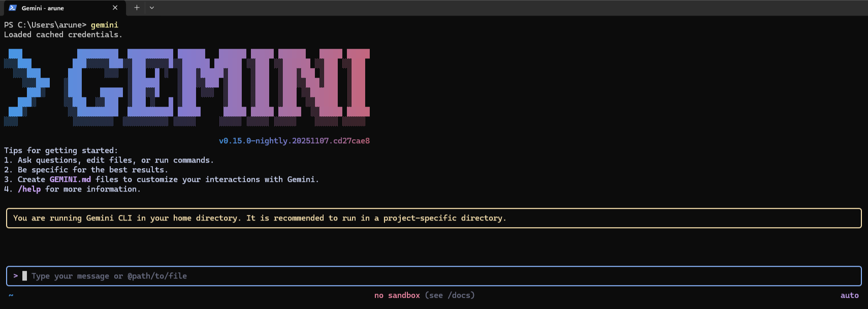Click the no sandbox status text
Screen dimensions: 868x309
pyautogui.click(x=397, y=295)
